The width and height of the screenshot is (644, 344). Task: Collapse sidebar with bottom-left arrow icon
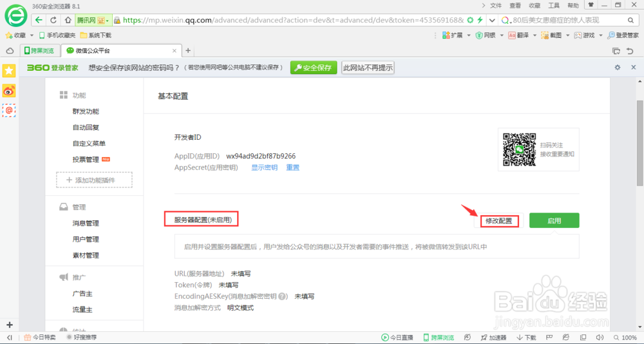(10, 338)
